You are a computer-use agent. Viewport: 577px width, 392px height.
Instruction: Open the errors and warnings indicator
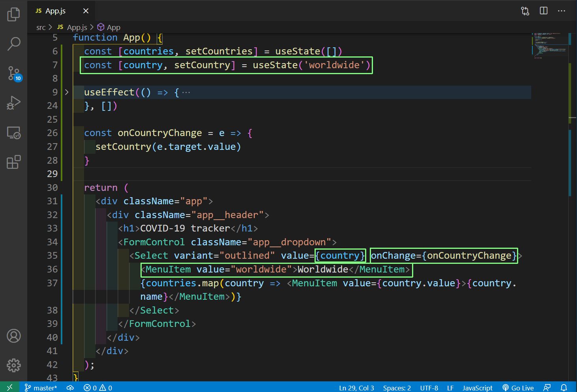click(x=98, y=388)
